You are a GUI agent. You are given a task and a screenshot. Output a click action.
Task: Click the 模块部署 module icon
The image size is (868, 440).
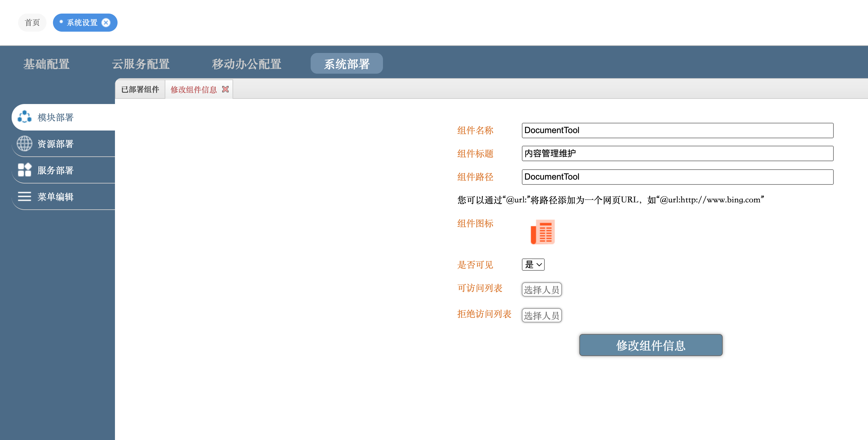tap(25, 117)
